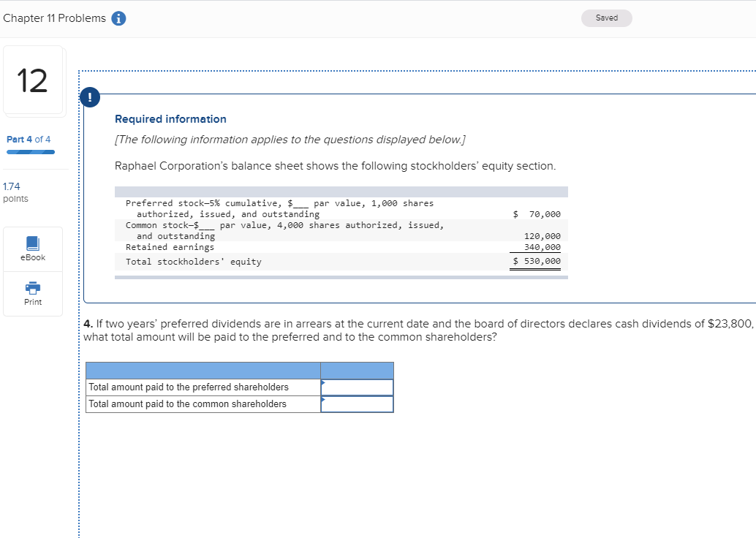Click Total amount paid to preferred shareholders label
The height and width of the screenshot is (538, 756).
coord(189,387)
